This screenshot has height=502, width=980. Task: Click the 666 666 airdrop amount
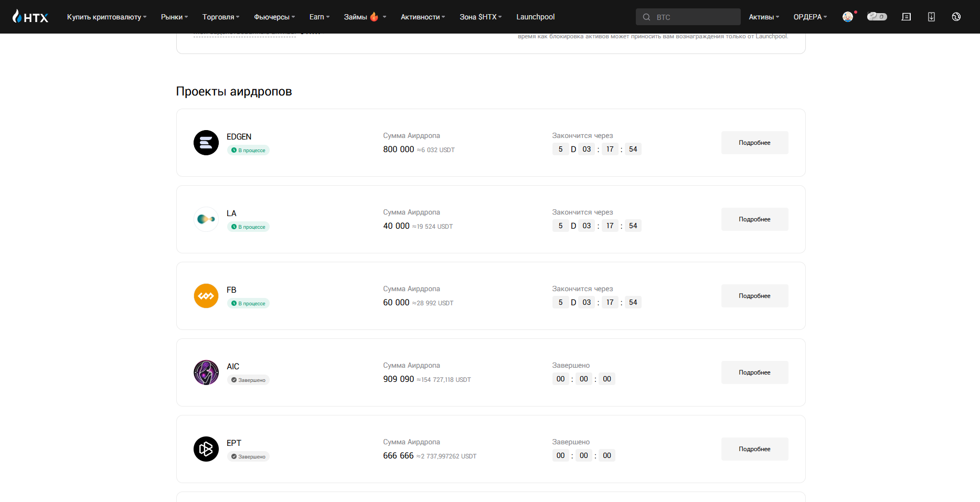tap(398, 455)
